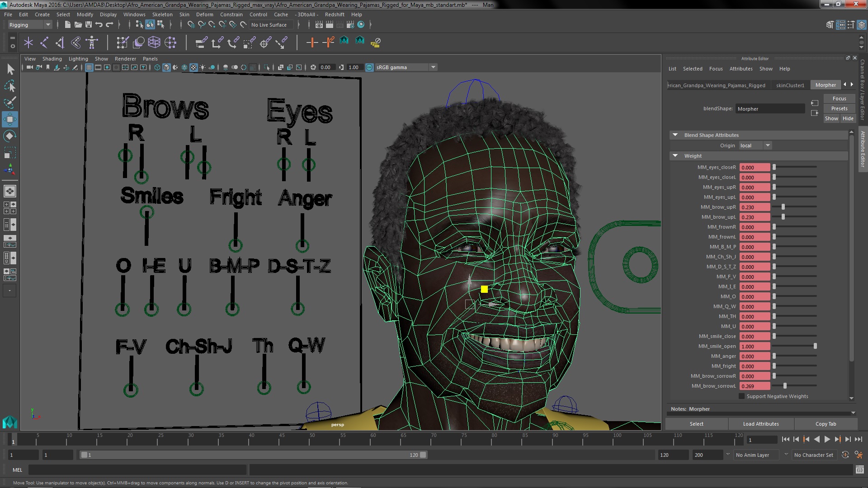Activate the Paint Selection tool

tap(10, 103)
